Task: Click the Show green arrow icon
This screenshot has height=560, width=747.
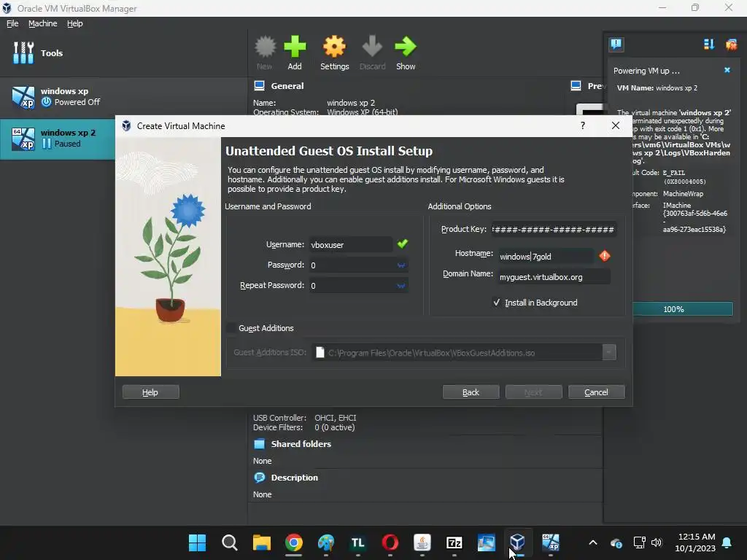Action: 406,52
